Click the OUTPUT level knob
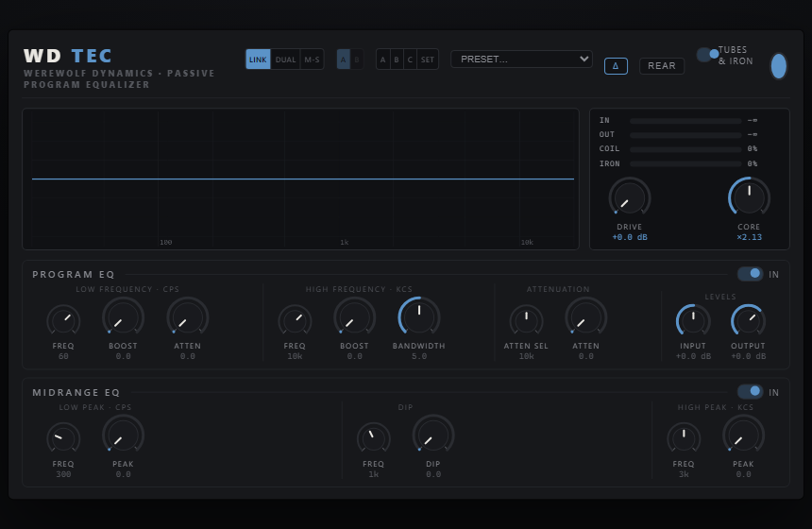 coord(748,321)
